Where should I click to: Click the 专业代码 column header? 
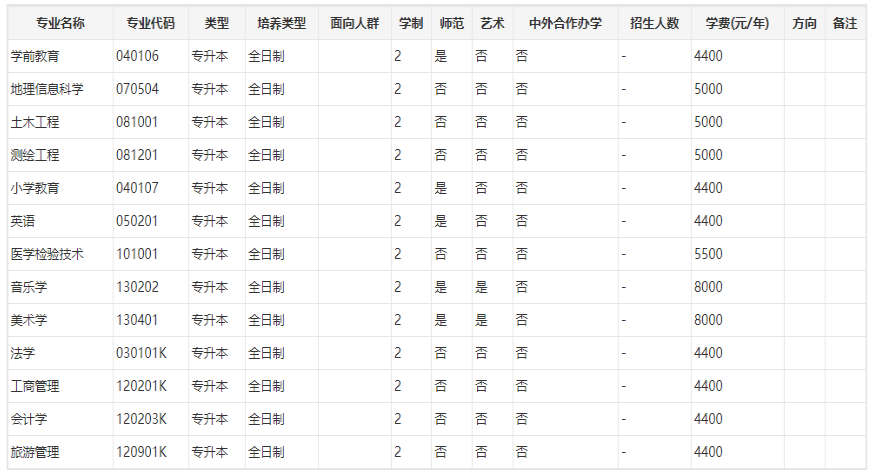pyautogui.click(x=150, y=23)
